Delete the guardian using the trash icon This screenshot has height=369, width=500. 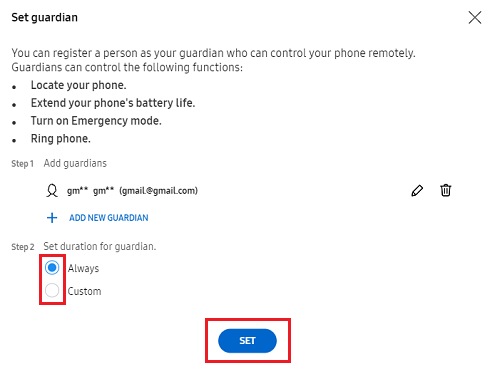tap(446, 190)
